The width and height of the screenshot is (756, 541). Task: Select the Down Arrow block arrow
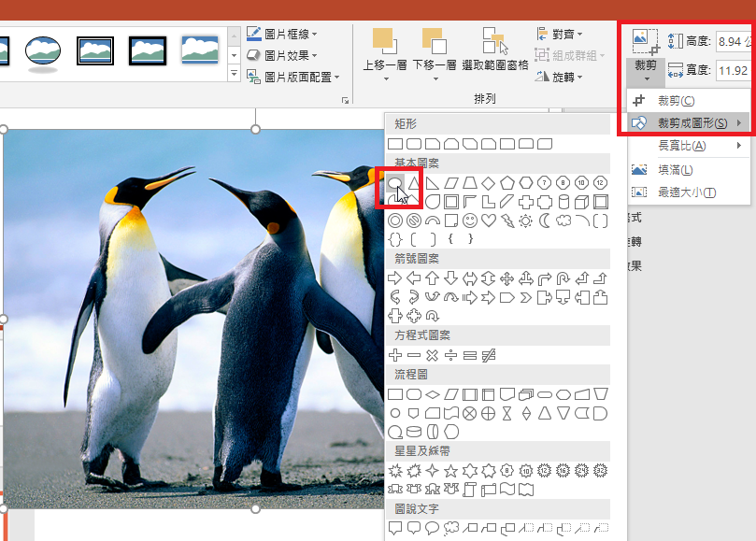click(x=451, y=278)
